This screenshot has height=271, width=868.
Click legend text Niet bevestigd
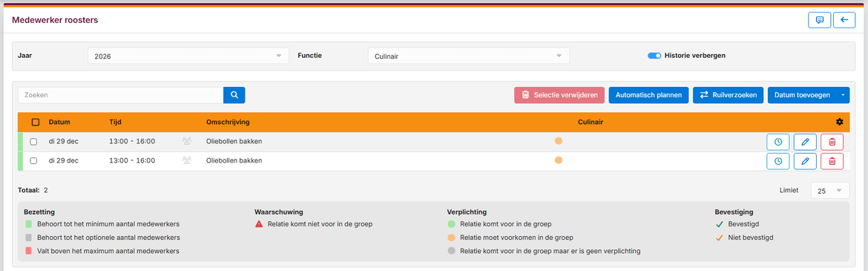tap(750, 238)
